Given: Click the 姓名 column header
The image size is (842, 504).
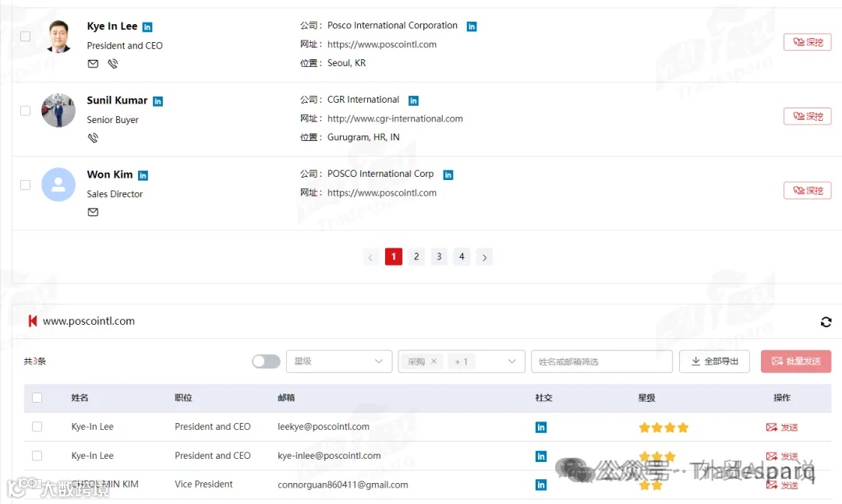Looking at the screenshot, I should click(80, 398).
